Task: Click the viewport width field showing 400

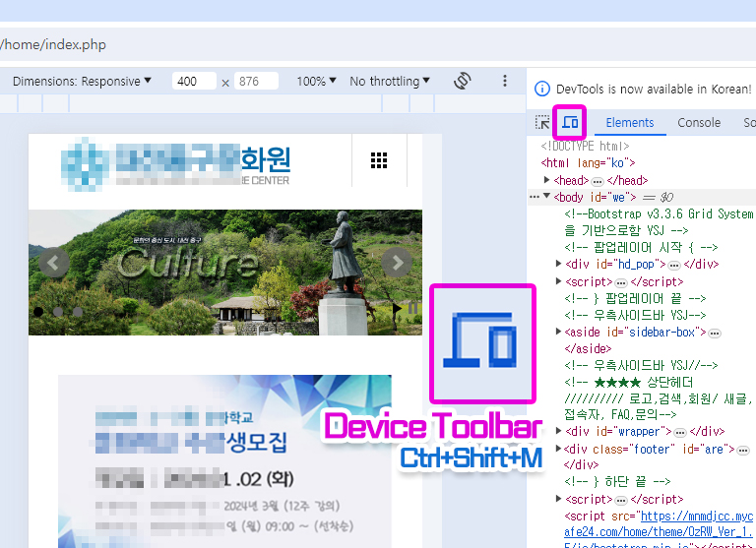Action: (194, 81)
